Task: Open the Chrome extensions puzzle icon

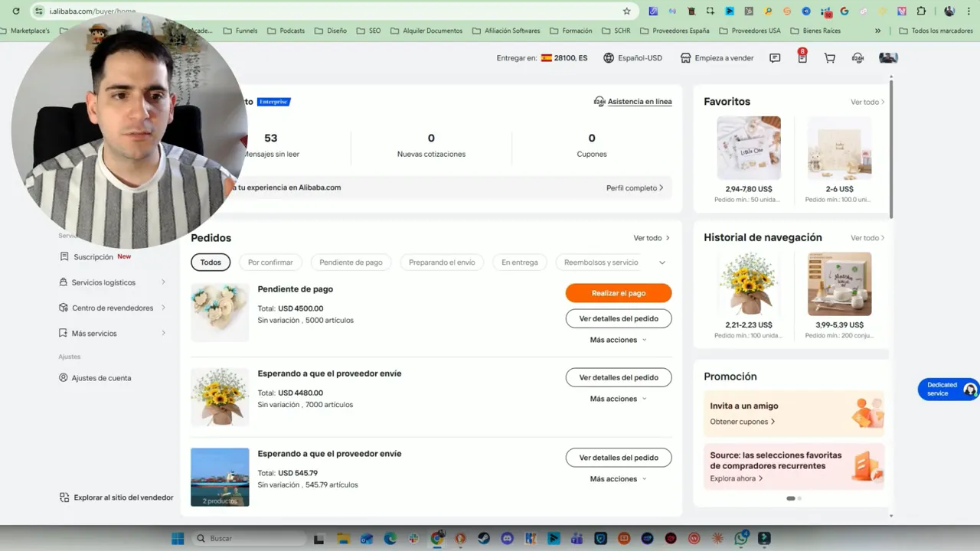Action: pos(921,11)
